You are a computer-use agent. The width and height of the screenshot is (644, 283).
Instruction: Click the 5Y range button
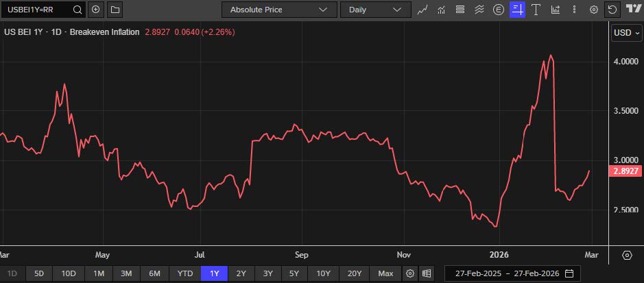pos(294,273)
